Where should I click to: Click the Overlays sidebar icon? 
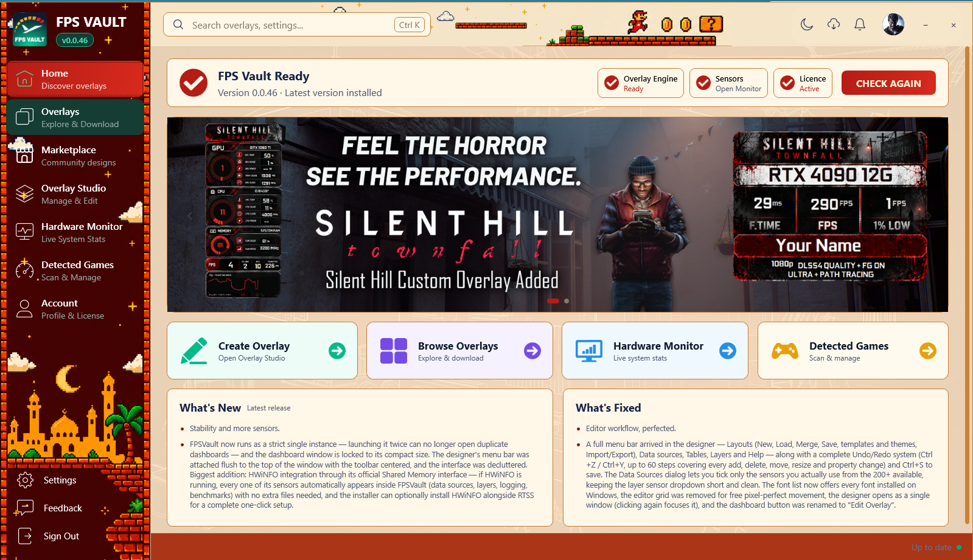point(24,117)
